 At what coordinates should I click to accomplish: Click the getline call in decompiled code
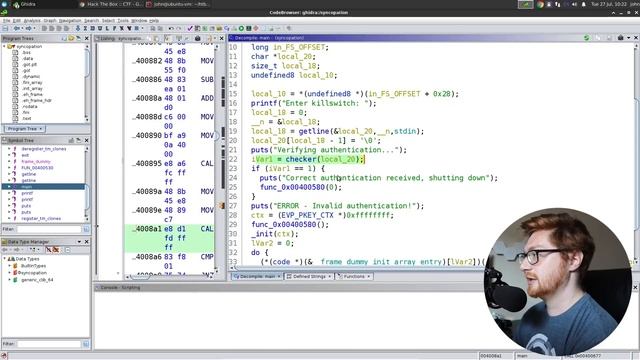tap(314, 131)
